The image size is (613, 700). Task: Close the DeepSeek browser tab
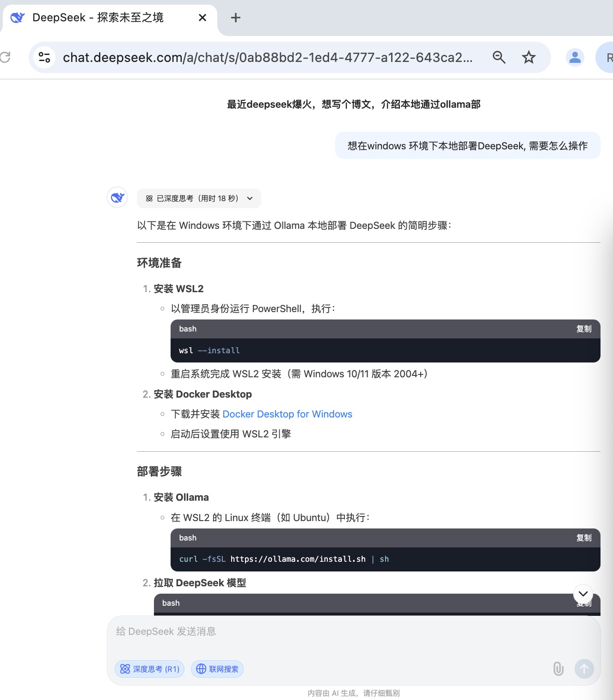[x=202, y=18]
